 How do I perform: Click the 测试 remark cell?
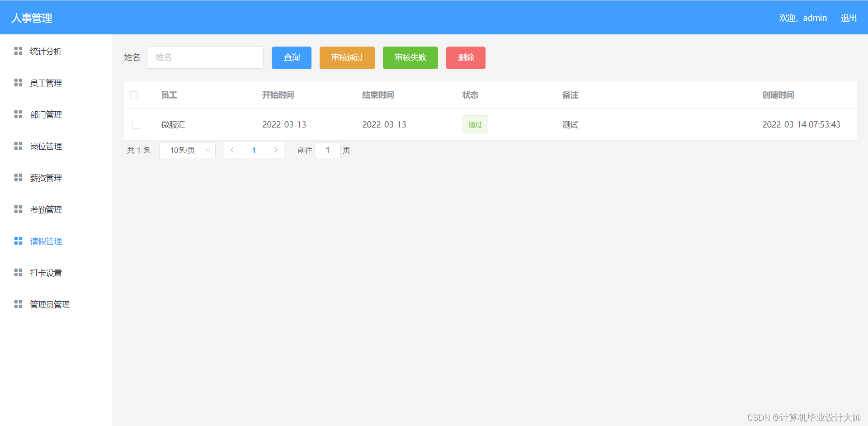click(570, 124)
